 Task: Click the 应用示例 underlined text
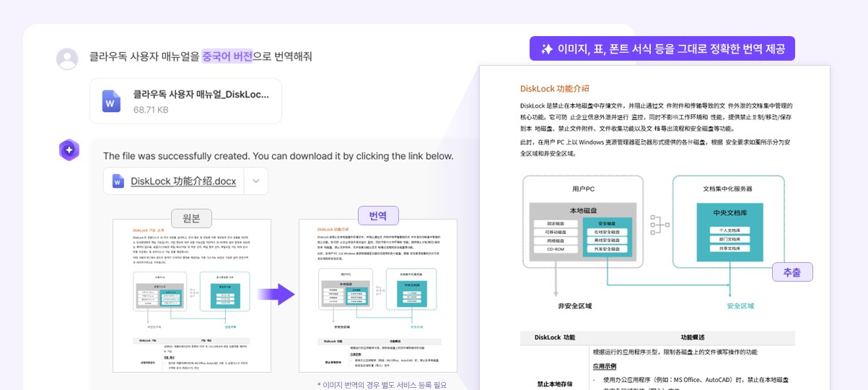[605, 366]
